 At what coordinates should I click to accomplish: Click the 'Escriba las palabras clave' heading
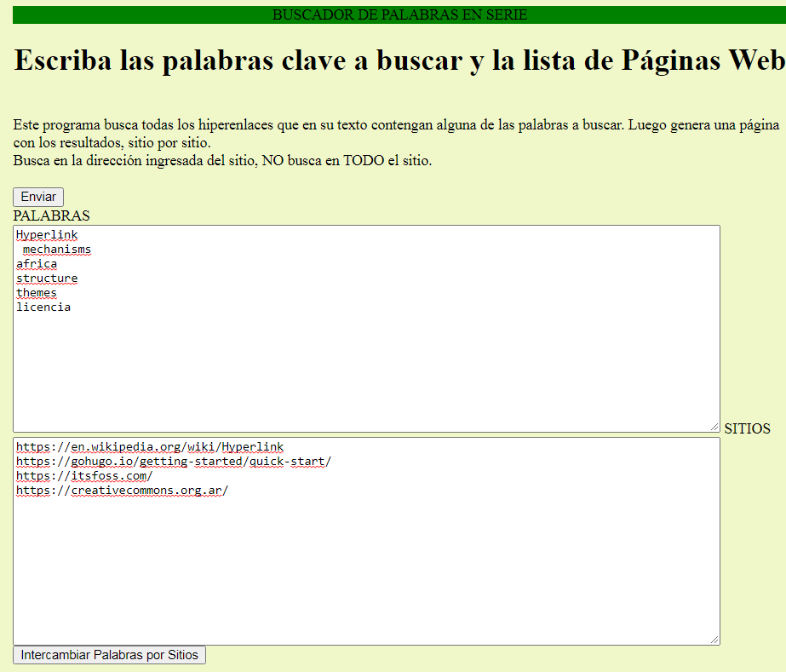pyautogui.click(x=399, y=60)
